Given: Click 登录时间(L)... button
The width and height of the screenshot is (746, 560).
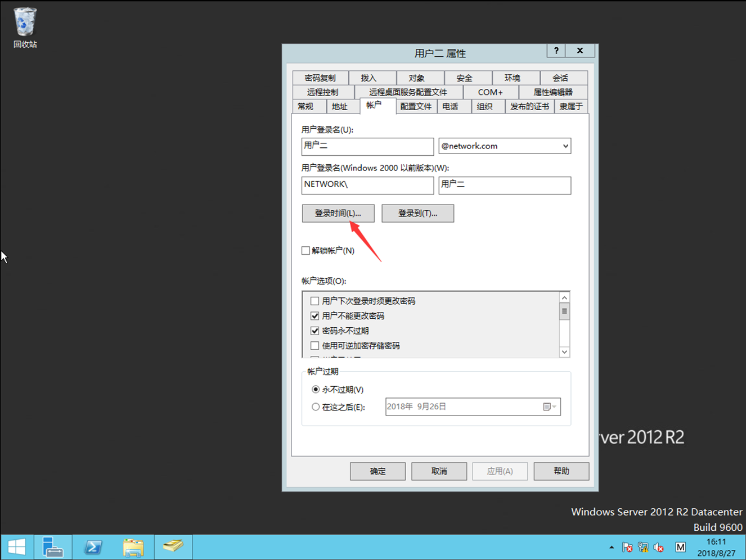Looking at the screenshot, I should [x=338, y=214].
